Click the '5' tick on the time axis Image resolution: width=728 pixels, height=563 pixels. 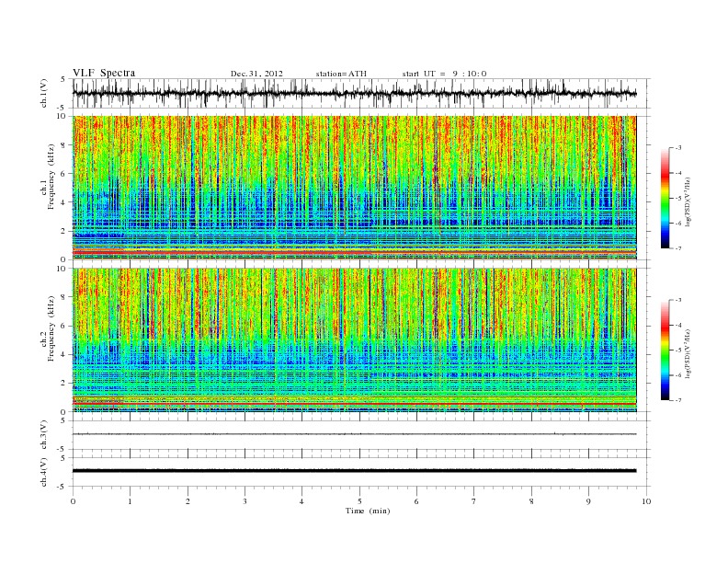point(359,501)
